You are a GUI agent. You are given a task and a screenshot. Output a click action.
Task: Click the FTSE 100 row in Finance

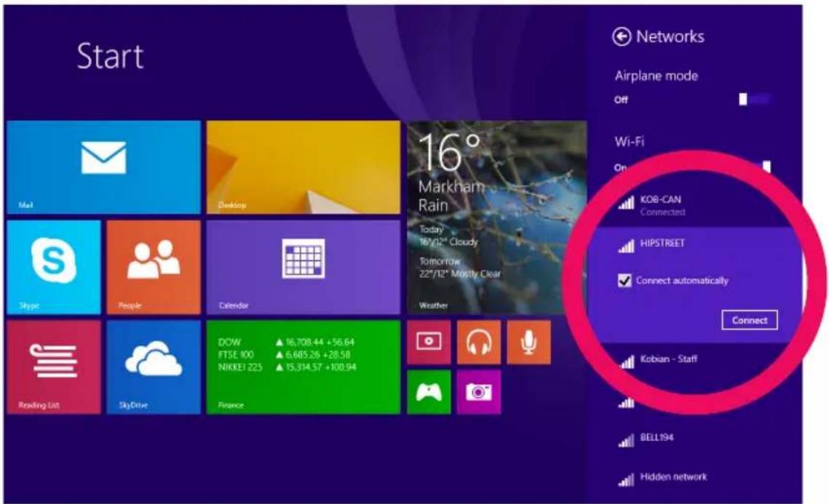coord(286,354)
